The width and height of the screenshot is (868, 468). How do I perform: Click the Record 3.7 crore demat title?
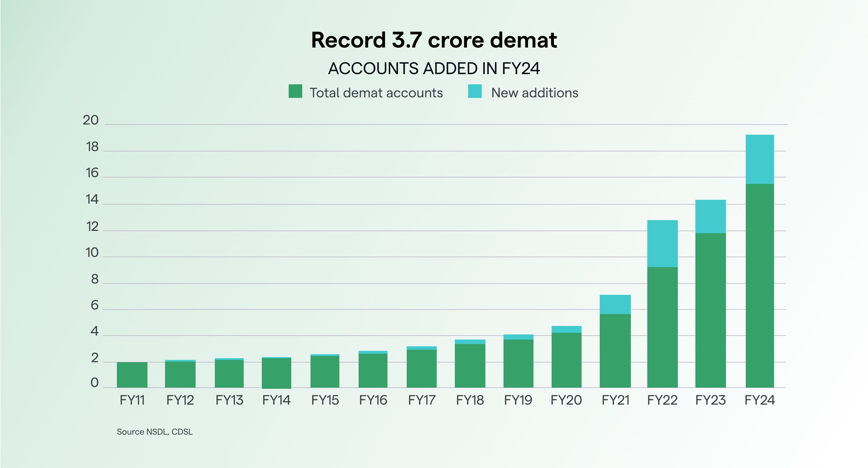(x=434, y=40)
